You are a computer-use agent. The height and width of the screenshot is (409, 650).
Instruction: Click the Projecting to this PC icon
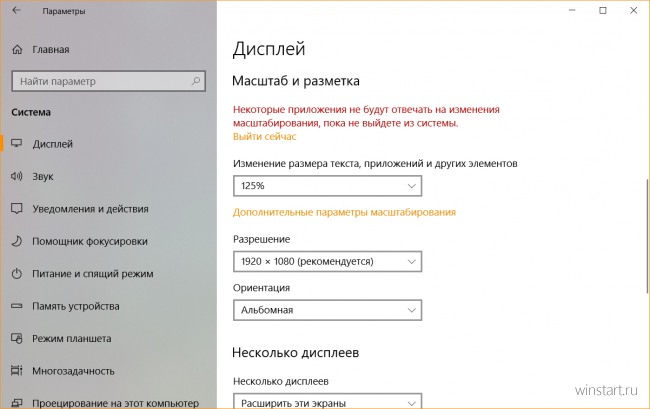[x=17, y=403]
